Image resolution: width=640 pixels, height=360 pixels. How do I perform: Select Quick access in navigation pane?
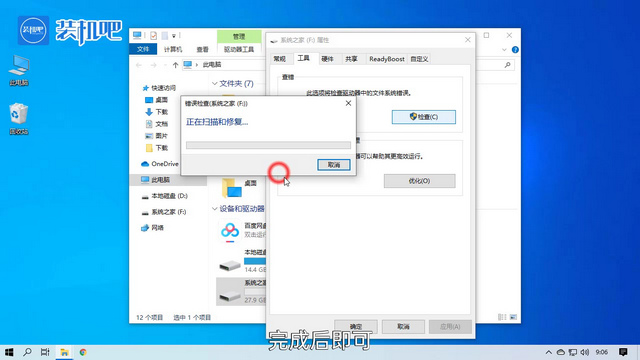(159, 88)
